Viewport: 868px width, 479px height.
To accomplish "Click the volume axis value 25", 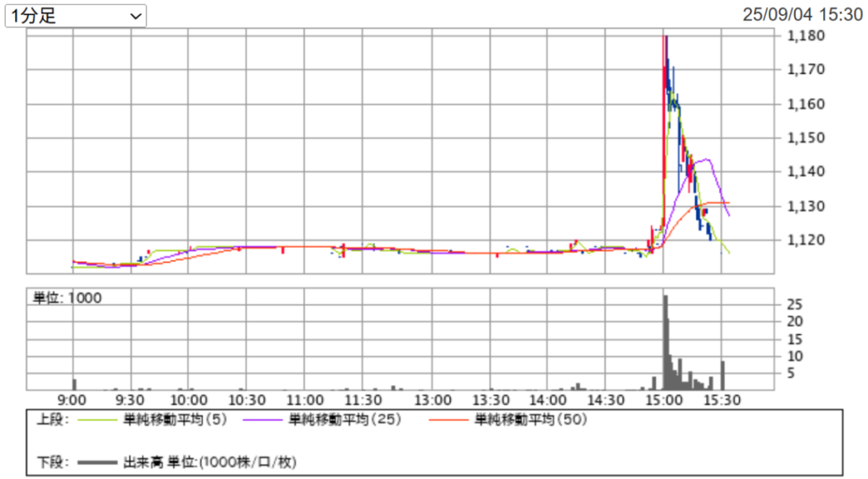I will (795, 304).
